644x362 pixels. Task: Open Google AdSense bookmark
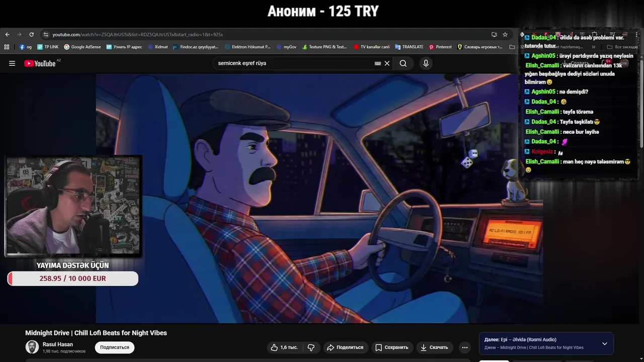[x=83, y=47]
